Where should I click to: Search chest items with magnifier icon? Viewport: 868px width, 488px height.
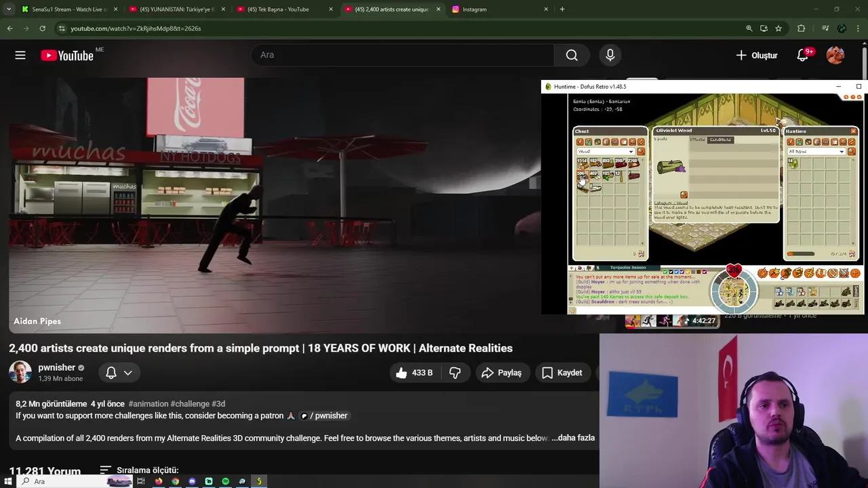tap(641, 151)
